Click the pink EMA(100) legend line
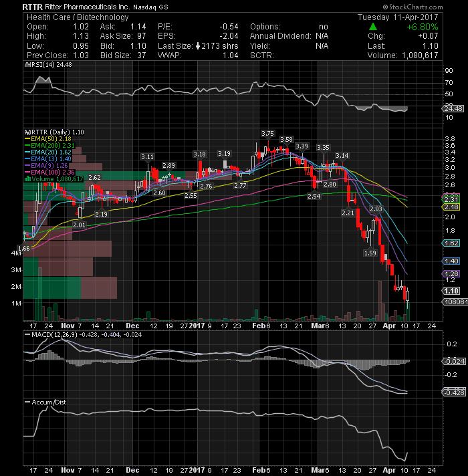 pos(27,172)
